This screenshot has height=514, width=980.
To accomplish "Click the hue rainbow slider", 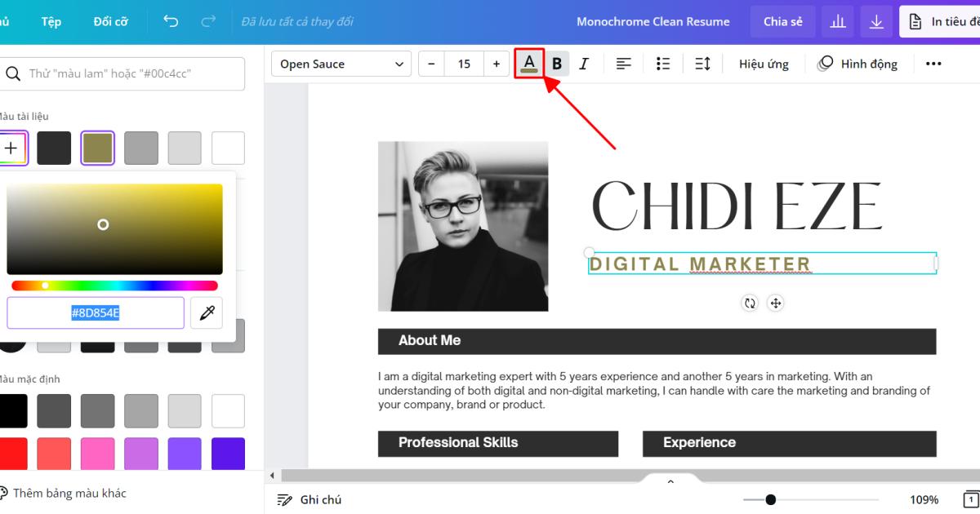I will click(x=114, y=286).
